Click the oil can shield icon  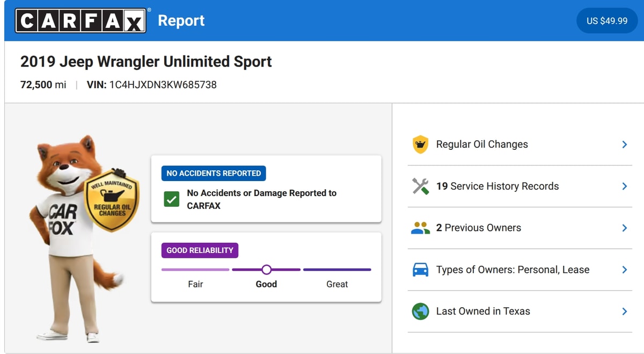coord(420,145)
